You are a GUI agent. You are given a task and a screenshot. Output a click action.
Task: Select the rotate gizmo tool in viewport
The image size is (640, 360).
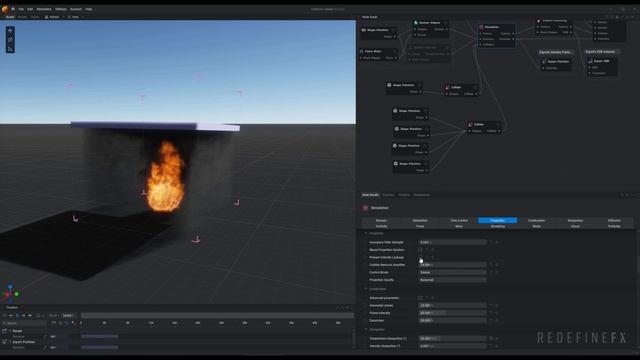point(10,40)
